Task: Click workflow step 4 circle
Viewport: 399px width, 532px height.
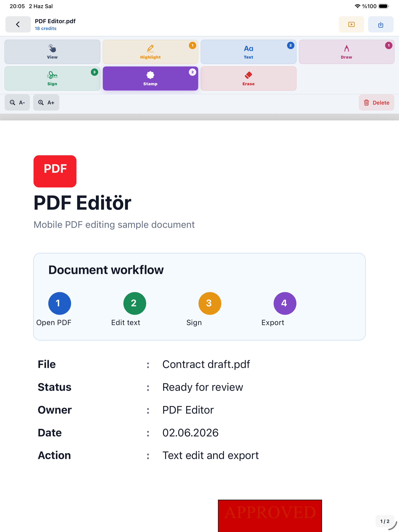Action: 285,303
